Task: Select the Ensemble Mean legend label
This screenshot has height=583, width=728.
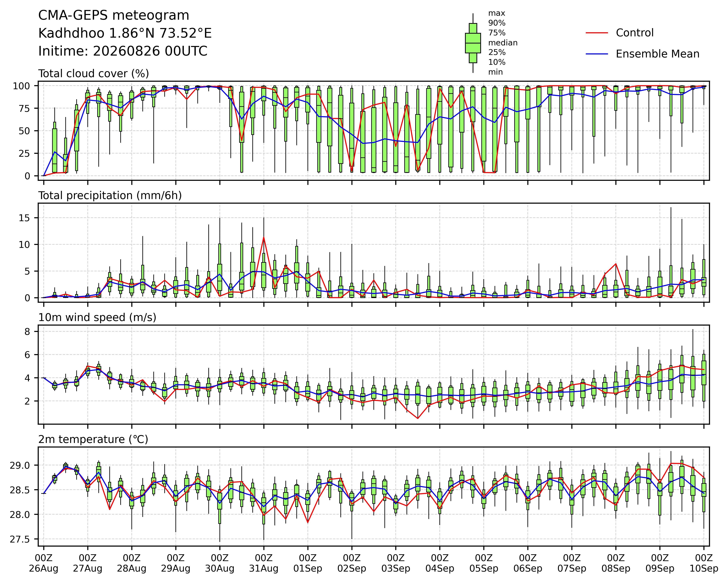Action: pyautogui.click(x=657, y=54)
